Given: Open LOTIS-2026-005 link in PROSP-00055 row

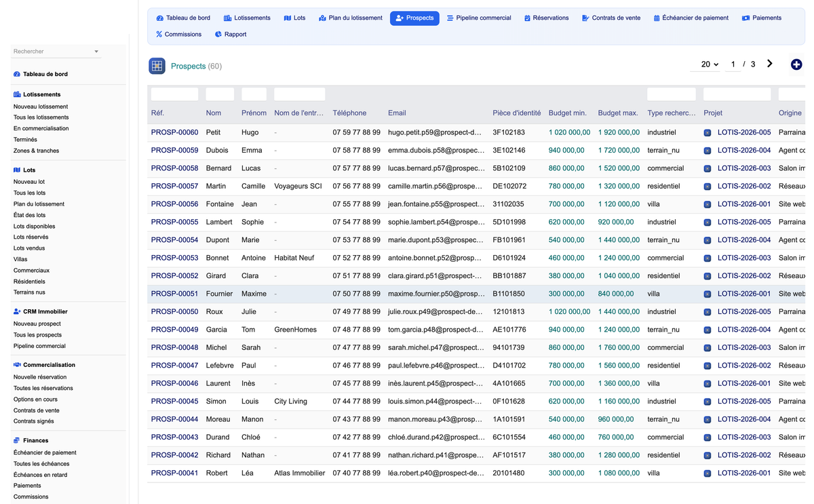Looking at the screenshot, I should pos(744,222).
